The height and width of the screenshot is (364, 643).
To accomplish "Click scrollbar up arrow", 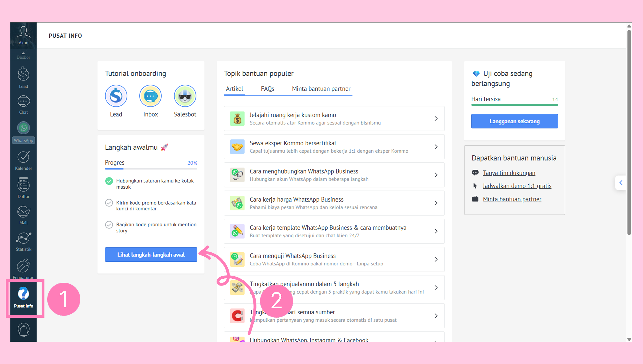I will click(629, 26).
